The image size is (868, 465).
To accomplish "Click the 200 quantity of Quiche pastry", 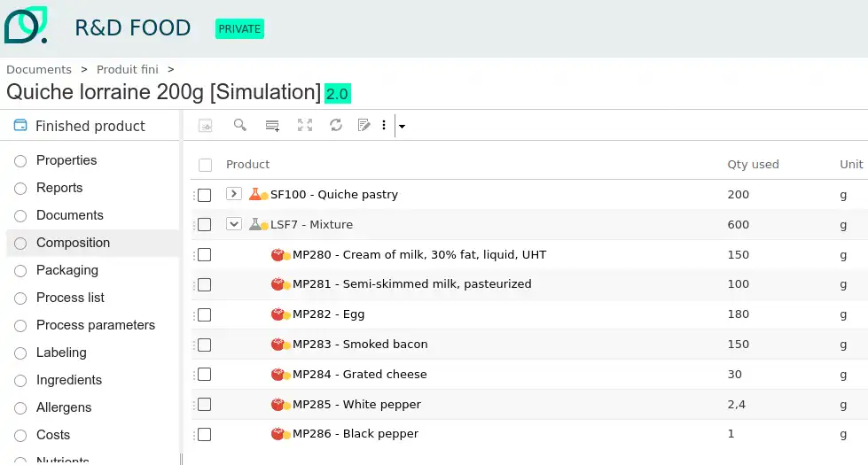I will (738, 195).
